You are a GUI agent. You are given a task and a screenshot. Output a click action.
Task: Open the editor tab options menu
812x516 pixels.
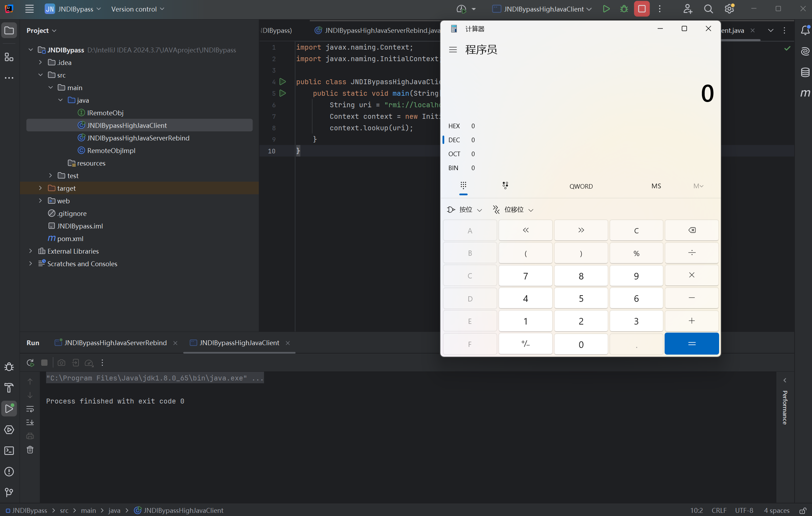(784, 31)
